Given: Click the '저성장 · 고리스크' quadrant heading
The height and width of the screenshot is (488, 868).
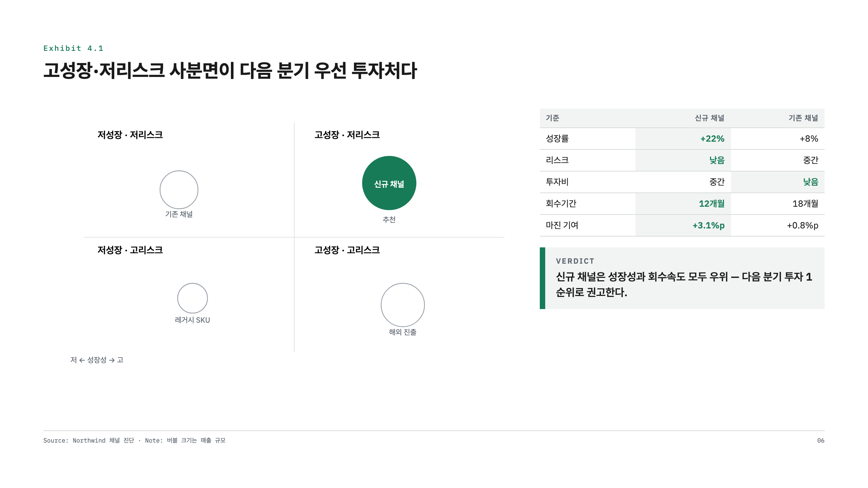Looking at the screenshot, I should (130, 250).
